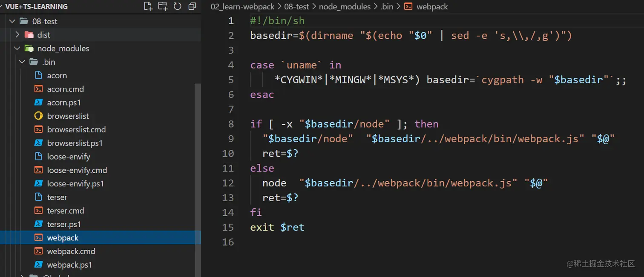The height and width of the screenshot is (277, 644).
Task: Click breadcrumb .bin
Action: pyautogui.click(x=387, y=7)
